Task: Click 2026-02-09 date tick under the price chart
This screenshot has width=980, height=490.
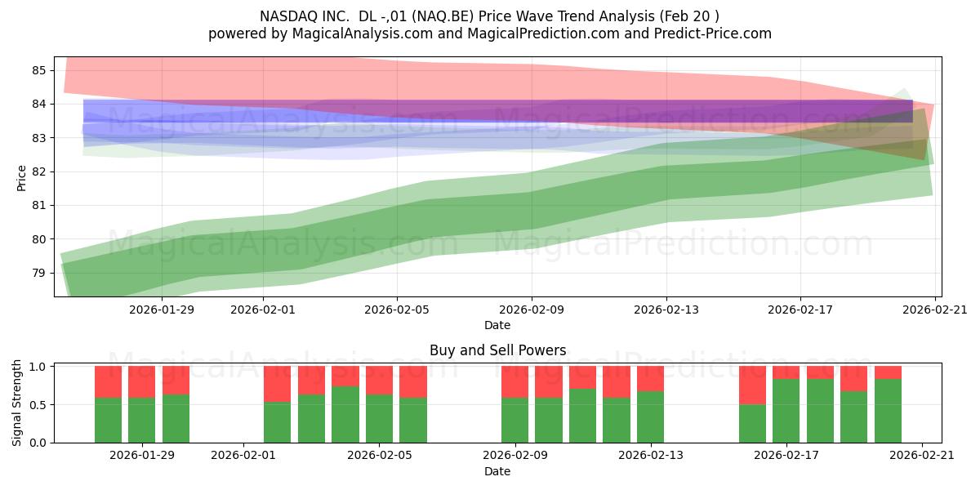Action: tap(532, 310)
